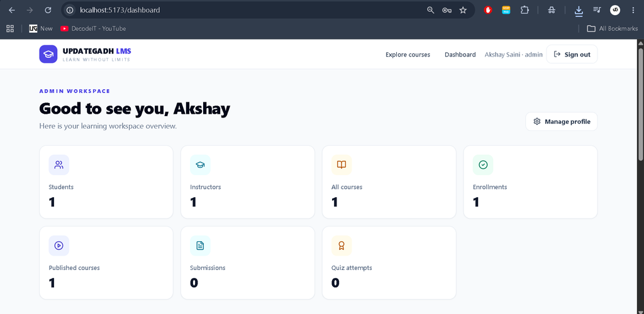
Task: Click the Instructors label
Action: [206, 187]
